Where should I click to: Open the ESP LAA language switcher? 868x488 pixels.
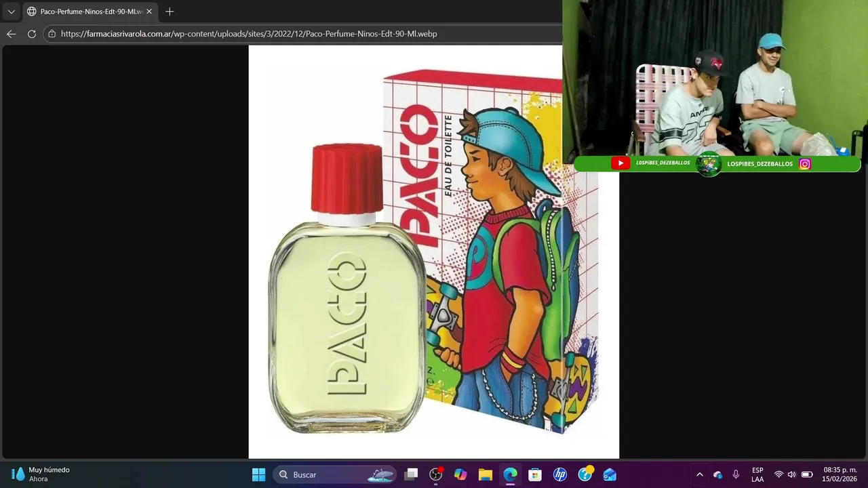(x=757, y=474)
